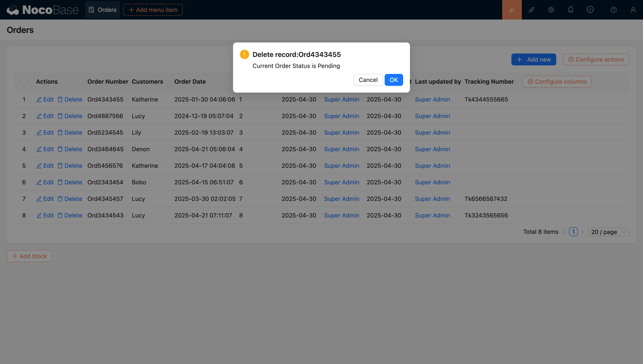
Task: Open the plugin manager icon
Action: (x=531, y=10)
